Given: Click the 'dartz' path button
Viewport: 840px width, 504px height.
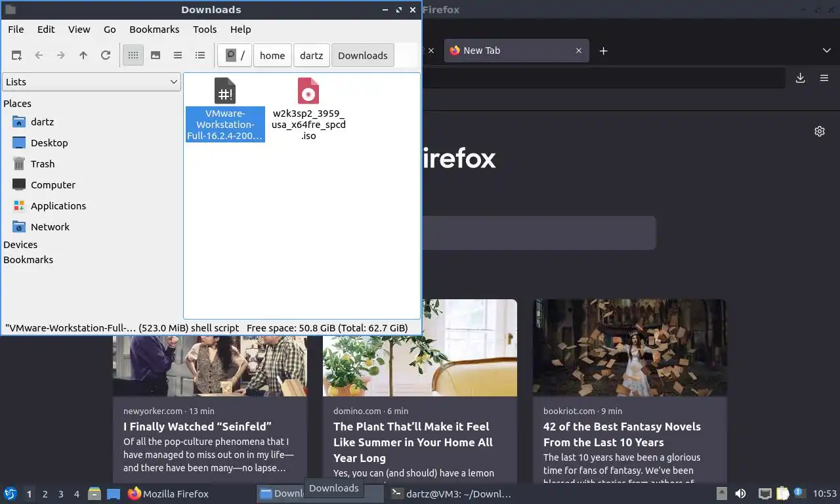Looking at the screenshot, I should pos(312,56).
